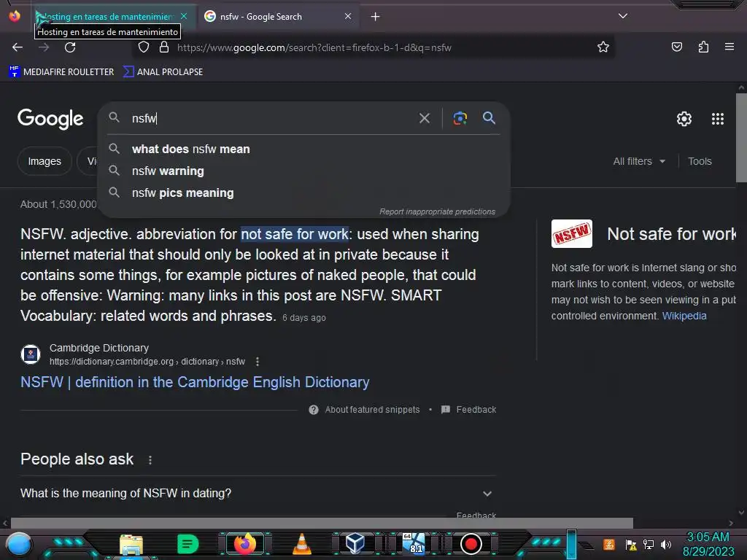Click the Cambridge Dictionary site name
This screenshot has width=747, height=560.
(x=99, y=348)
